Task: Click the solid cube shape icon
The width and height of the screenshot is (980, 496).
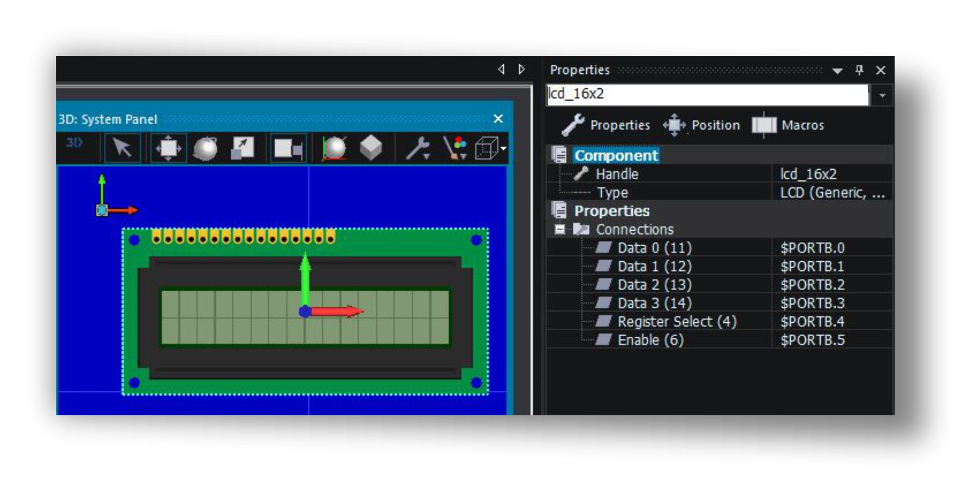Action: [x=370, y=148]
